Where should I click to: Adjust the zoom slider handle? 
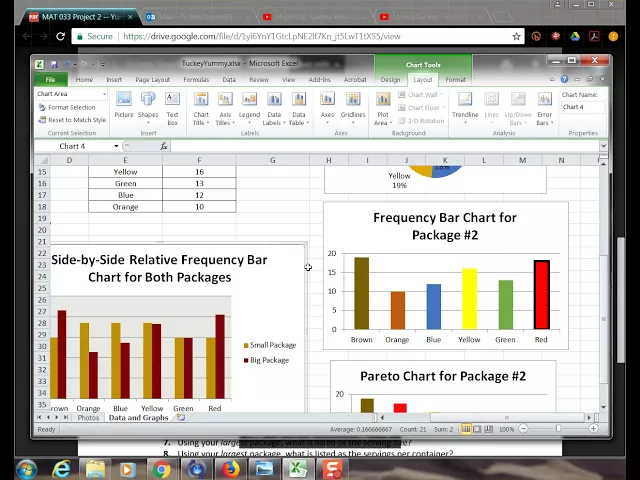(558, 429)
